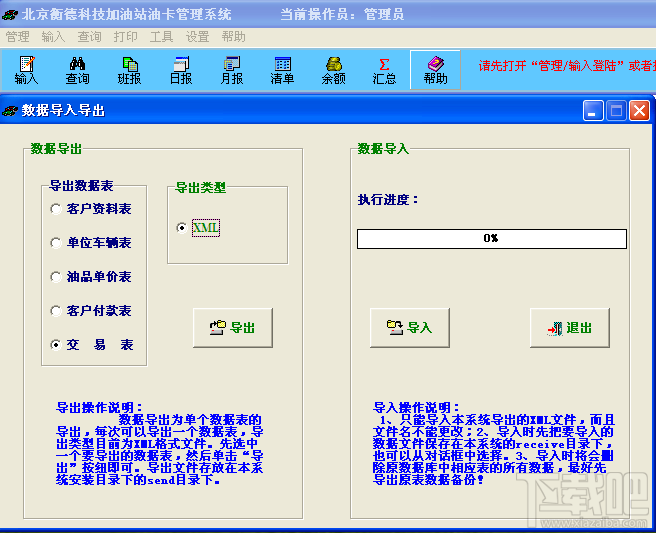This screenshot has width=656, height=533.
Task: Click the 导出 export button
Action: point(233,328)
